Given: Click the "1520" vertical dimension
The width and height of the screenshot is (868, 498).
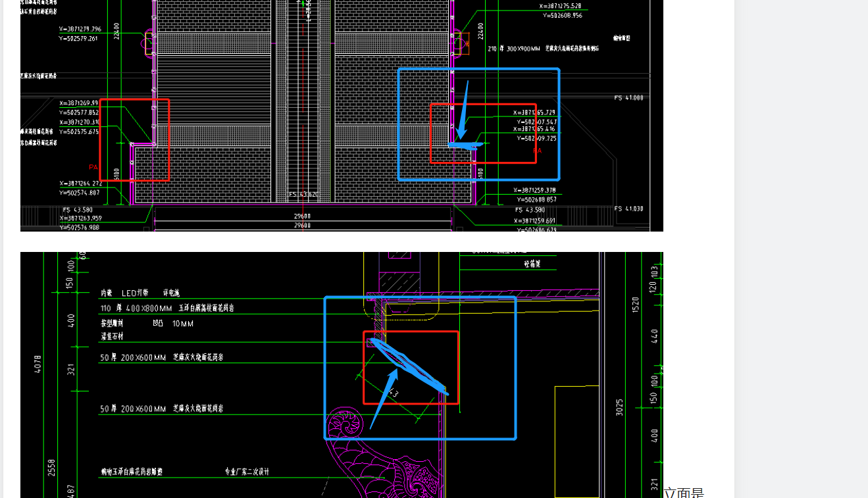Looking at the screenshot, I should tap(635, 305).
